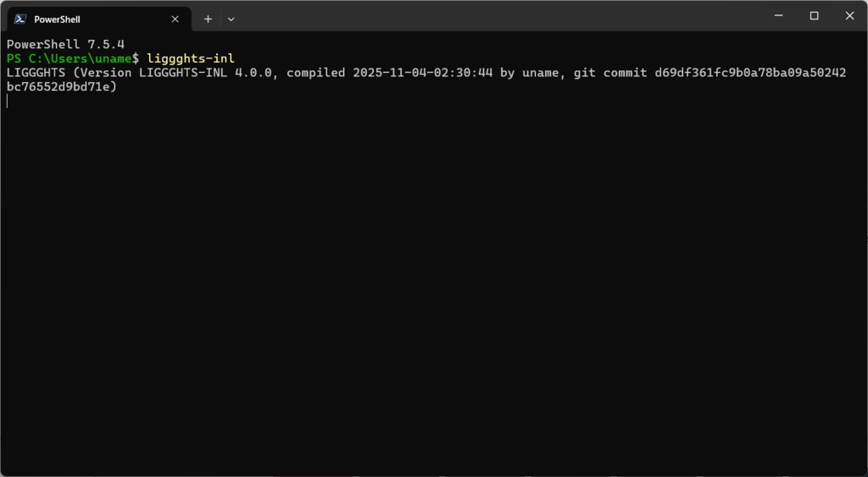Maximize the terminal window

[x=814, y=15]
